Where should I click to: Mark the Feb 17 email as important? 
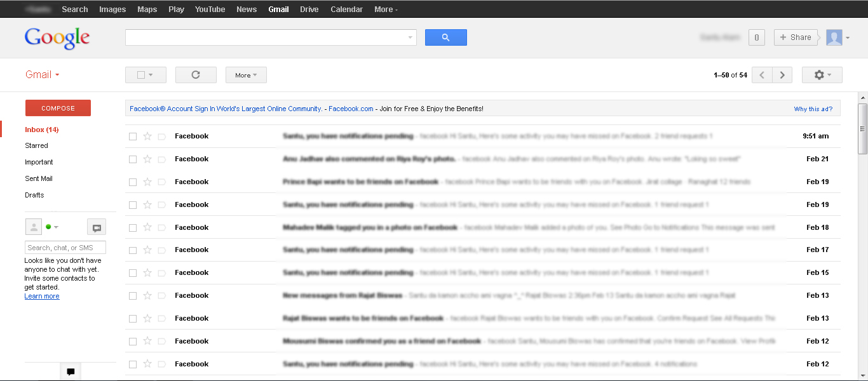coord(161,250)
